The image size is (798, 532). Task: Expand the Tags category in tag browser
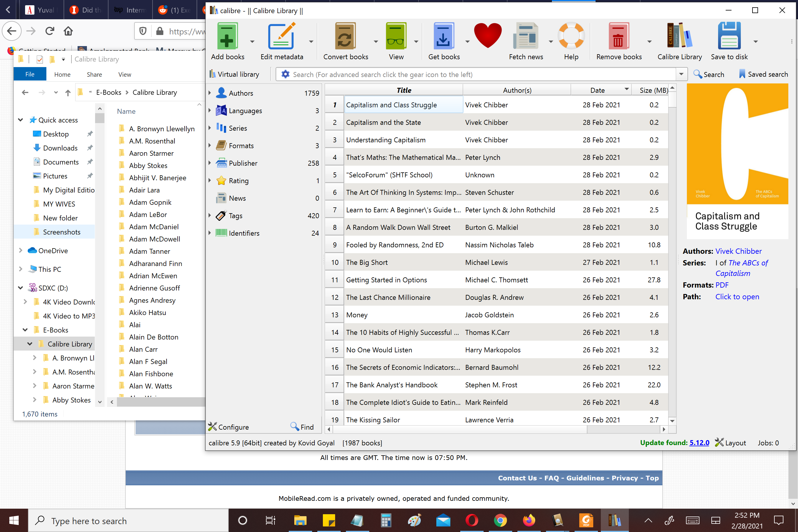pyautogui.click(x=210, y=216)
